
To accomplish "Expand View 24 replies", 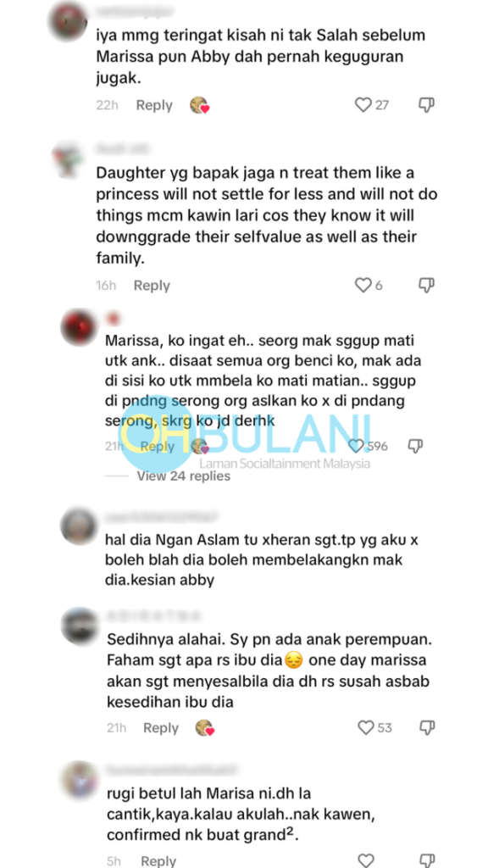I will point(184,476).
